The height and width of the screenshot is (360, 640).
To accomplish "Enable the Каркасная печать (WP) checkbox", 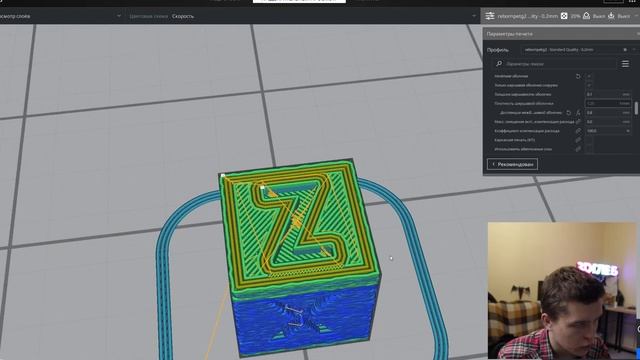I will tap(589, 140).
